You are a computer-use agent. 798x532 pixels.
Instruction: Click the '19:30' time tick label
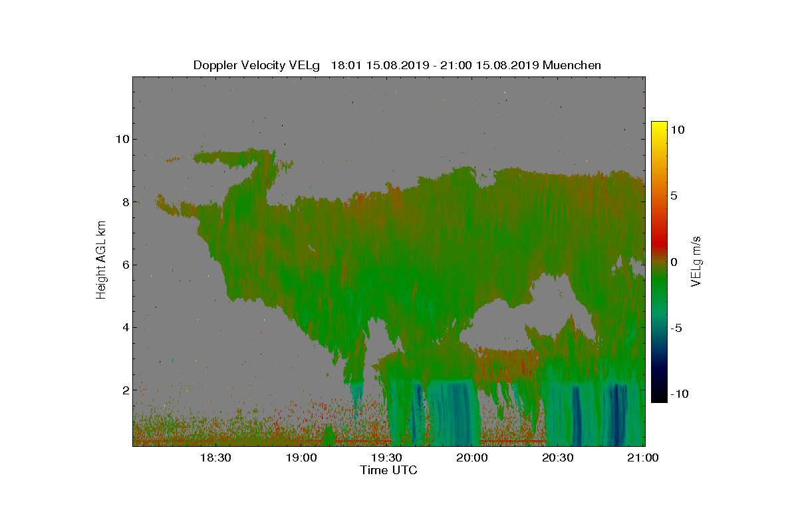pyautogui.click(x=387, y=458)
